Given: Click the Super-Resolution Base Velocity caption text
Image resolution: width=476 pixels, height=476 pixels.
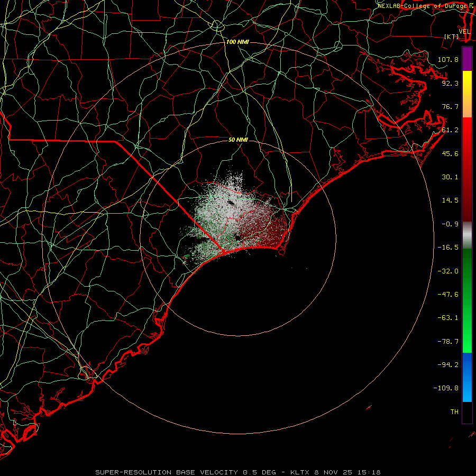Looking at the screenshot, I should (x=237, y=472).
